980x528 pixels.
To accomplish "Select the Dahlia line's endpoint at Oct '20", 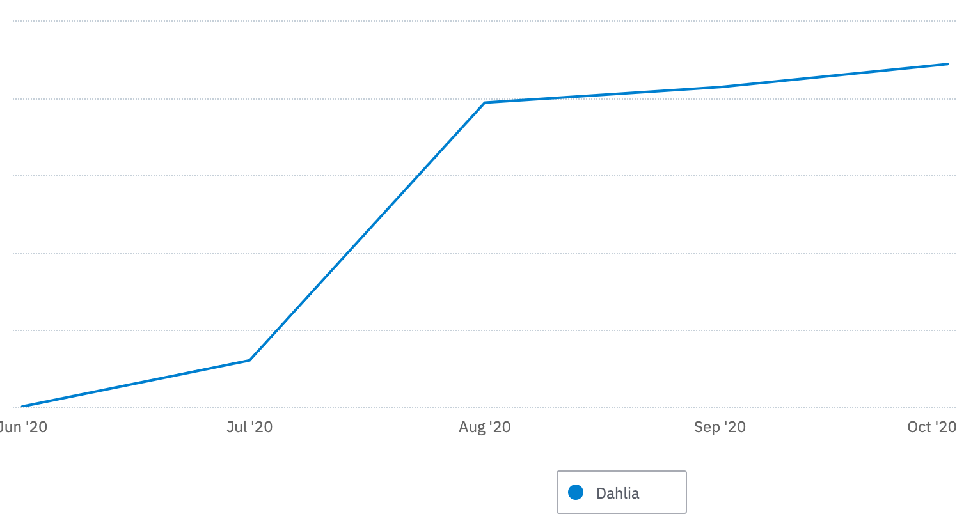I will [947, 64].
